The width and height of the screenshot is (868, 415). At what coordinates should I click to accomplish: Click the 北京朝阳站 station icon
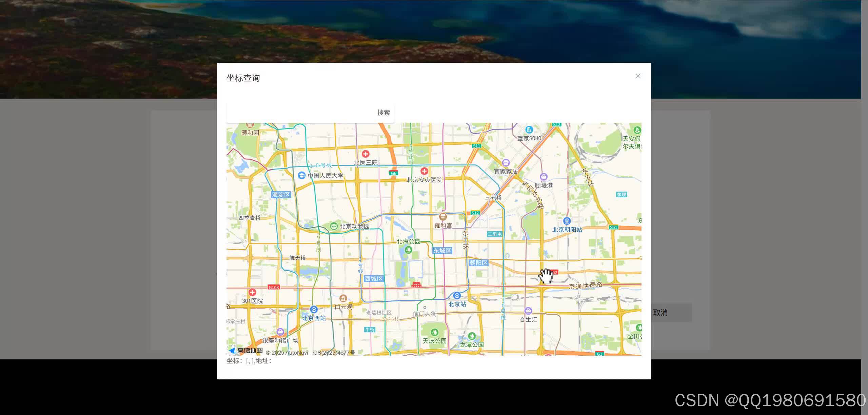pyautogui.click(x=567, y=221)
